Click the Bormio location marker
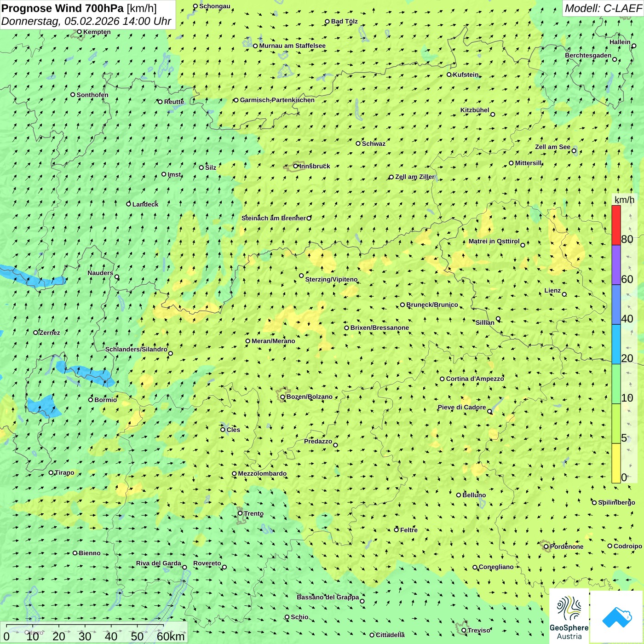This screenshot has height=644, width=644. 91,400
